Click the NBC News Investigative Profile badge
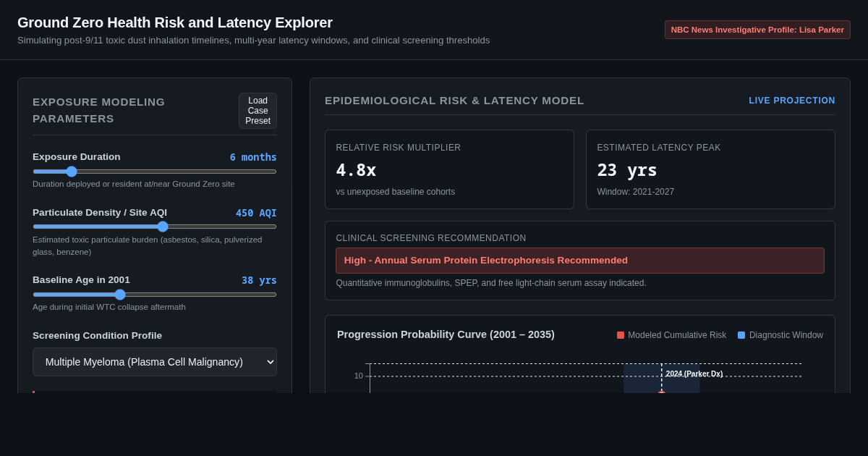The height and width of the screenshot is (456, 868). 757,30
